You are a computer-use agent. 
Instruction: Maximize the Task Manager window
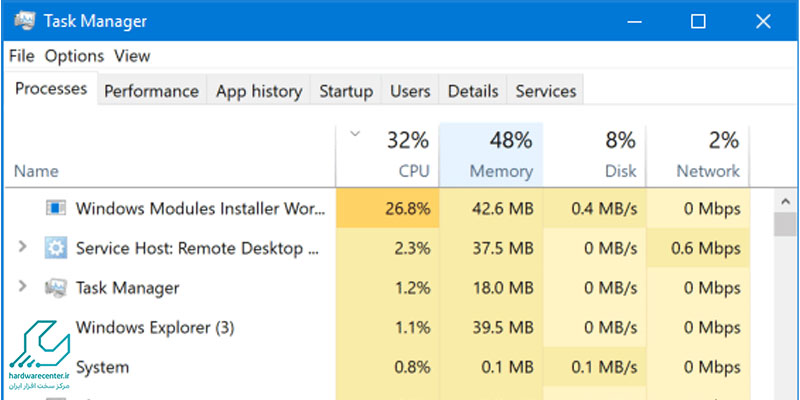click(698, 21)
